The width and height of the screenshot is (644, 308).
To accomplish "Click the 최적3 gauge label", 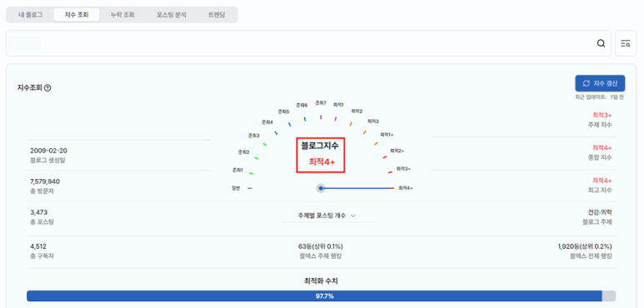I will click(x=373, y=122).
